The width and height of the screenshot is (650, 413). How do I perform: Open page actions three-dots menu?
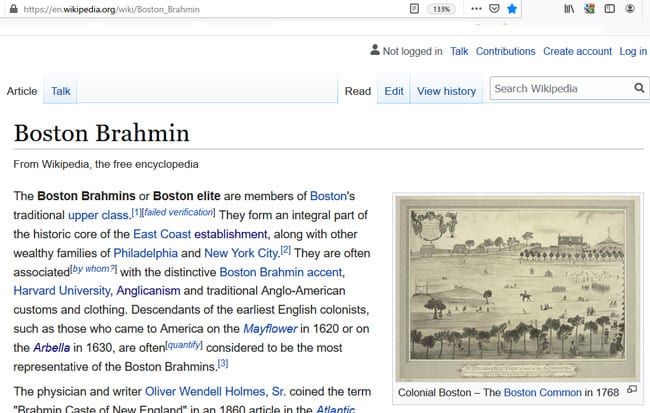pyautogui.click(x=476, y=9)
